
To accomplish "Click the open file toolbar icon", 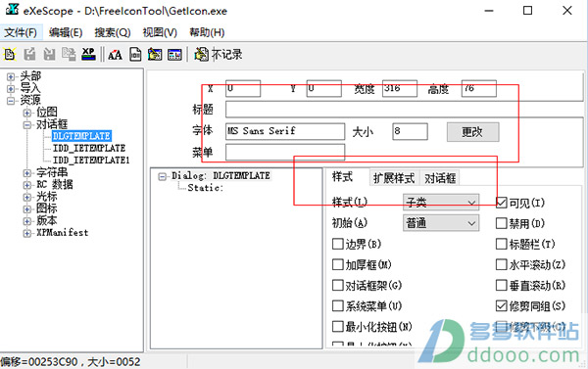I will point(10,54).
